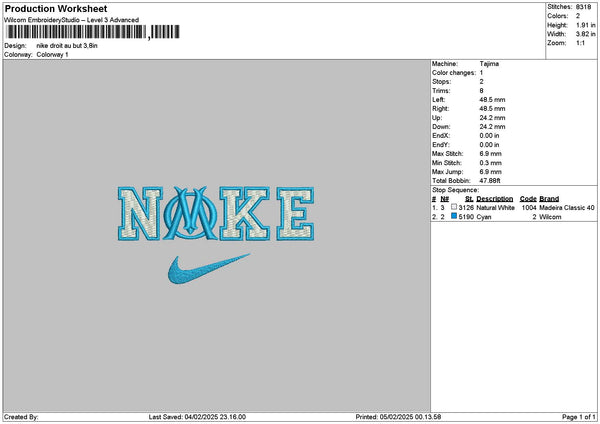Click the Stop Sequence heading
The image size is (600, 424).
coord(455,190)
